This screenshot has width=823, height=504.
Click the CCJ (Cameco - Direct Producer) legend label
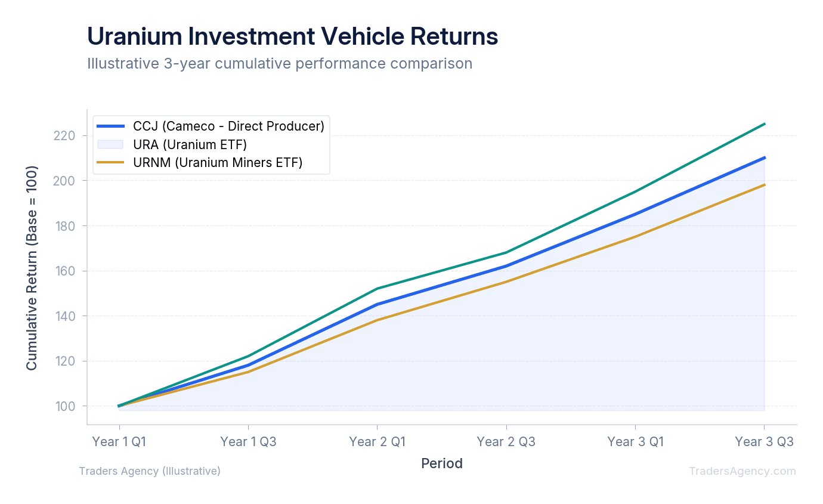(229, 126)
